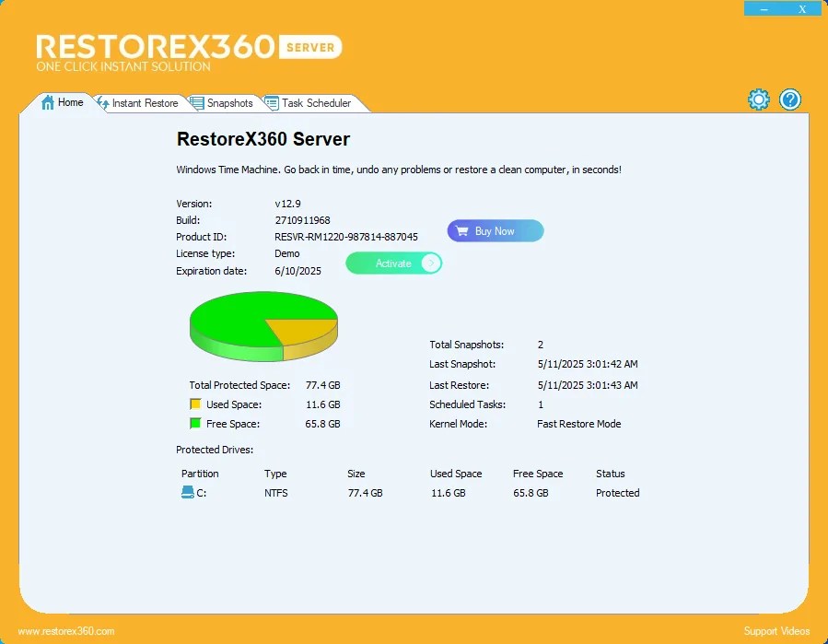This screenshot has width=828, height=644.
Task: Minimize the RestoreX360 window
Action: 764,9
